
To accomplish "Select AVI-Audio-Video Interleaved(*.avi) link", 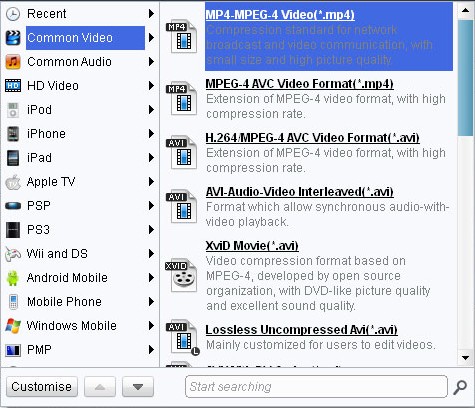I will point(299,192).
